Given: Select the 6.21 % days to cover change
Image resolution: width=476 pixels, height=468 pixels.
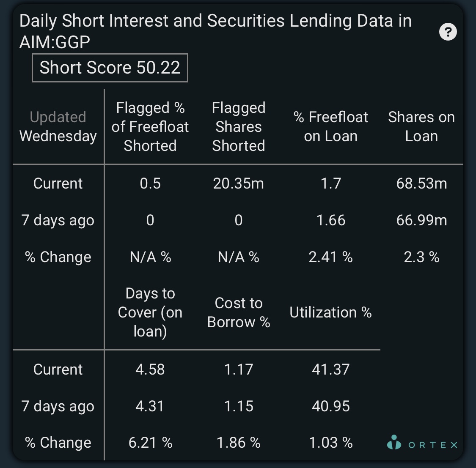Looking at the screenshot, I should coord(150,443).
